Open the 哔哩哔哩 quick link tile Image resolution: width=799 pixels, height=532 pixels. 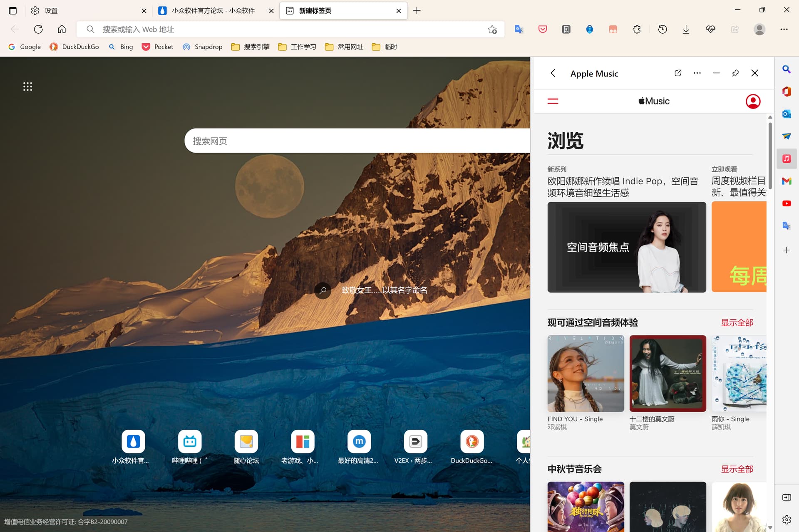coord(190,442)
